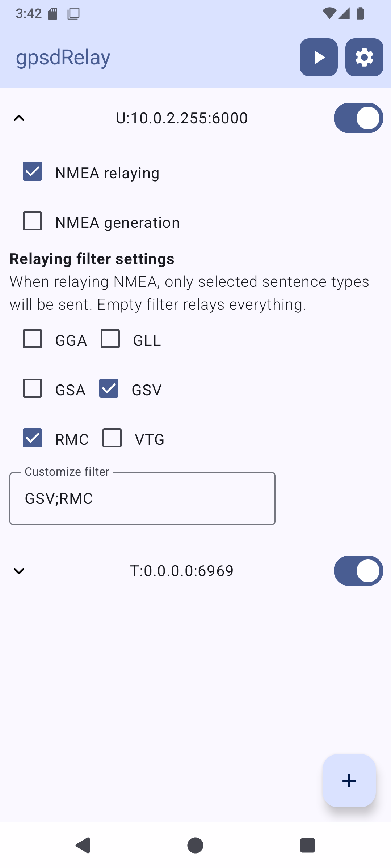Check the GSA sentence filter
Image resolution: width=391 pixels, height=868 pixels.
33,388
